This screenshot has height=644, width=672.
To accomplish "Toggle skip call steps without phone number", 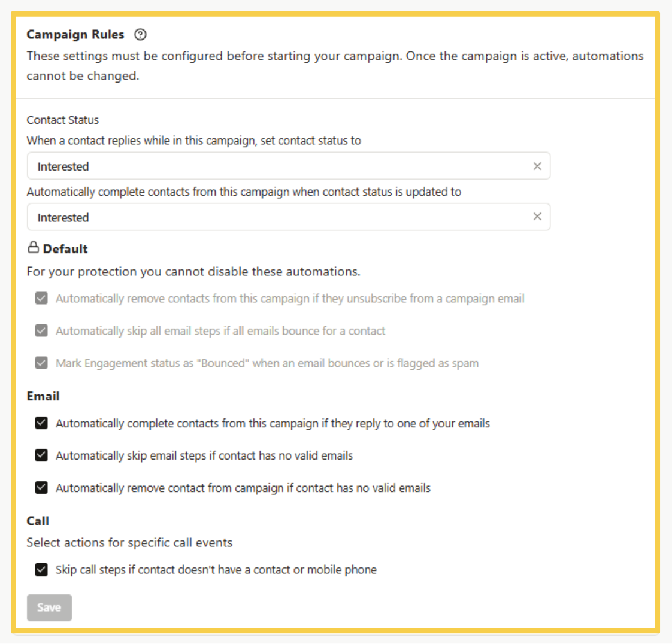I will pyautogui.click(x=41, y=570).
